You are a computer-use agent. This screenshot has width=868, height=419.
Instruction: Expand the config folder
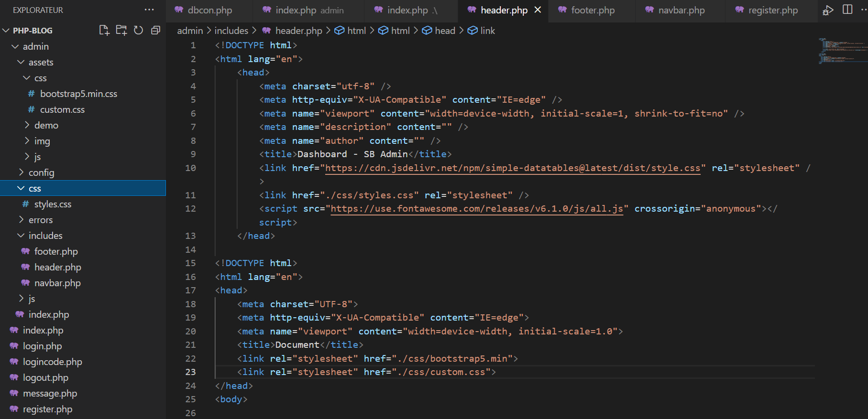41,172
